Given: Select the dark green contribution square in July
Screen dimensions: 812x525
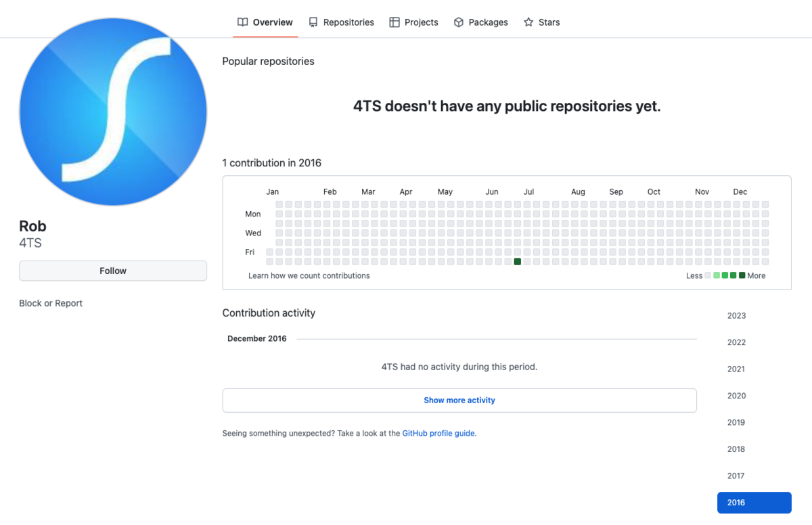Looking at the screenshot, I should 517,261.
